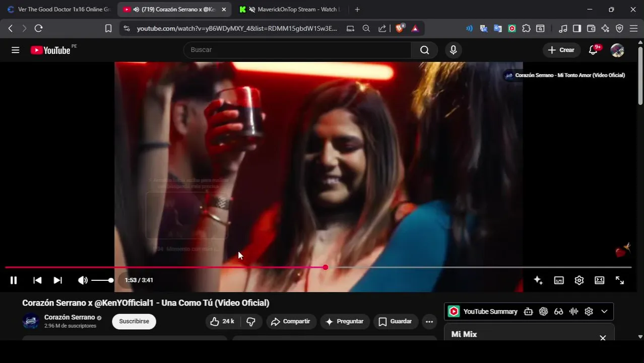Go forward in browser history
644x363 pixels.
[x=24, y=29]
